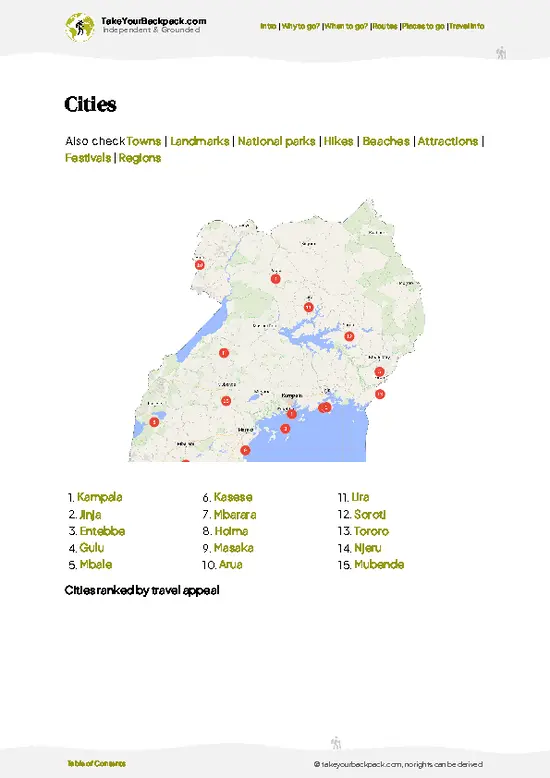Open the Mubende city link in list
550x778 pixels.
pyautogui.click(x=379, y=565)
